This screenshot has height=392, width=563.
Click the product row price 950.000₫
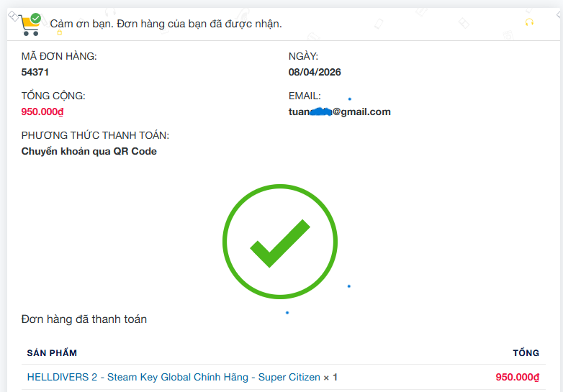point(517,377)
